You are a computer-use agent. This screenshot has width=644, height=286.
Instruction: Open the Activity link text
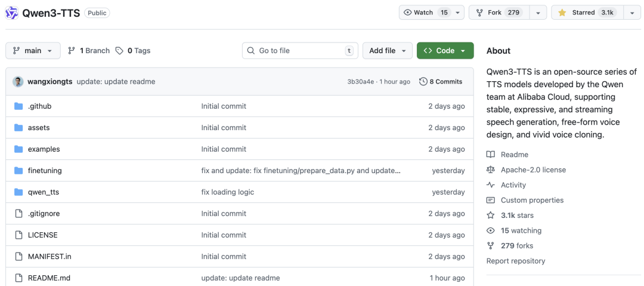coord(513,184)
